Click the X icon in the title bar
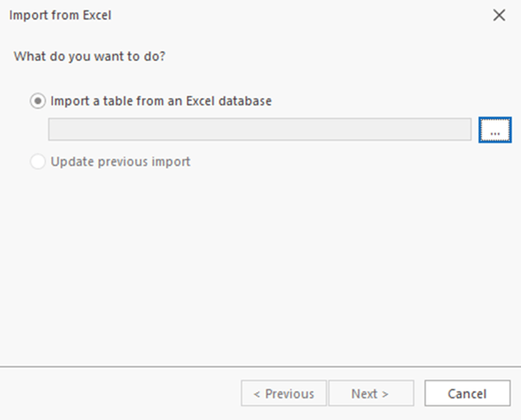 pos(498,15)
